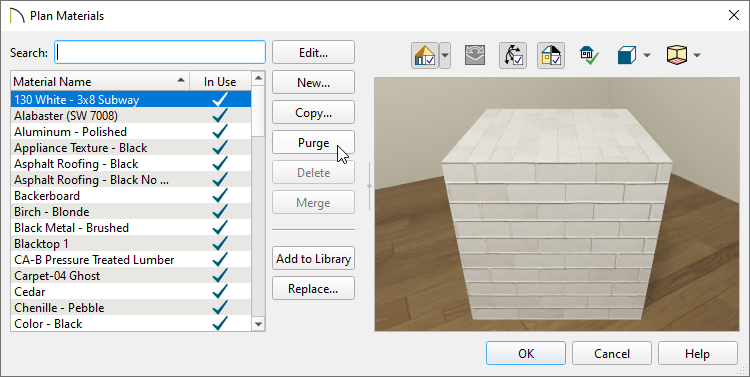Image resolution: width=750 pixels, height=377 pixels.
Task: Toggle the house-with-checkmark preview button
Action: pos(425,55)
